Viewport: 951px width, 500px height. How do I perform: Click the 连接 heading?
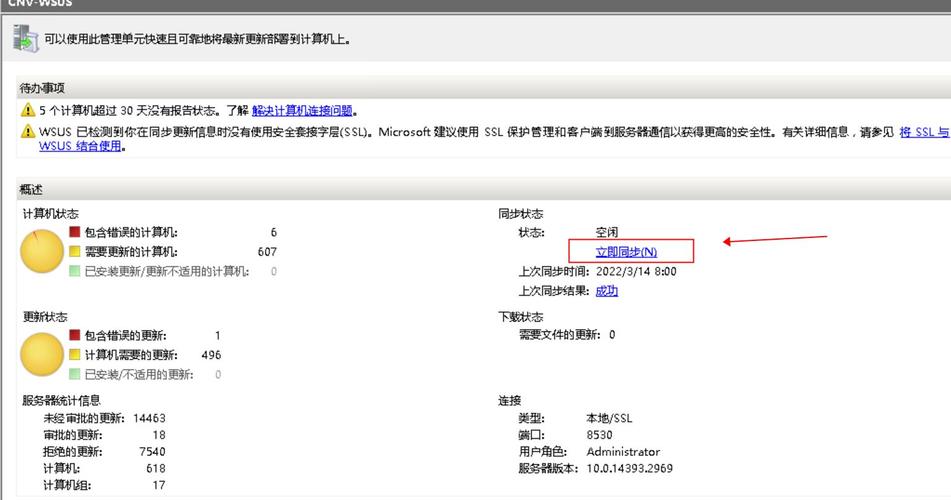(x=509, y=400)
